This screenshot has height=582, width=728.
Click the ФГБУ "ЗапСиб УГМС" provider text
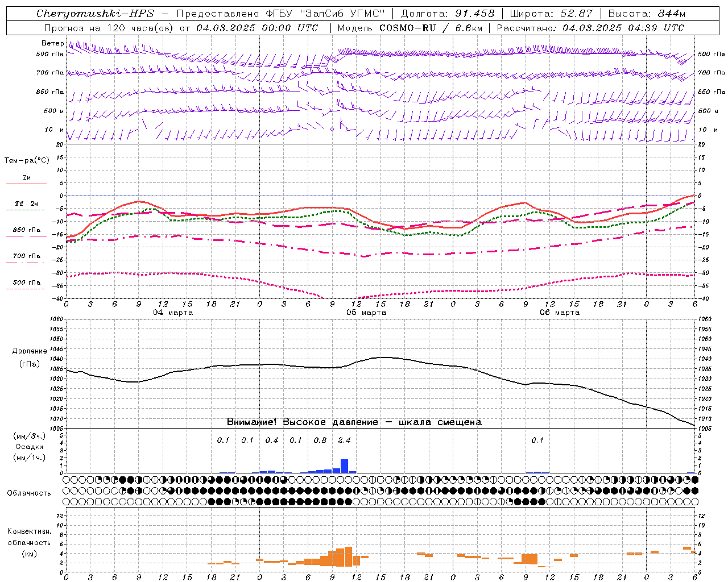(x=325, y=14)
